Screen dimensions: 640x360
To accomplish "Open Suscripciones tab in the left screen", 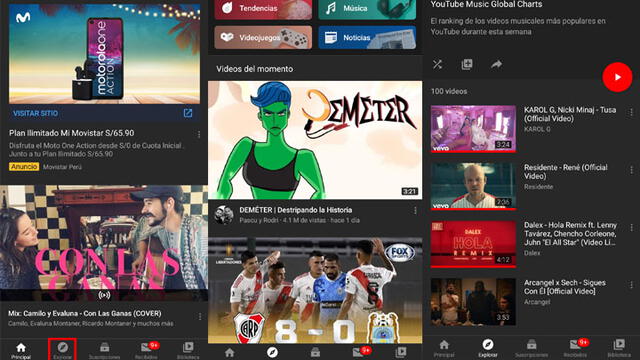I will coord(104,351).
